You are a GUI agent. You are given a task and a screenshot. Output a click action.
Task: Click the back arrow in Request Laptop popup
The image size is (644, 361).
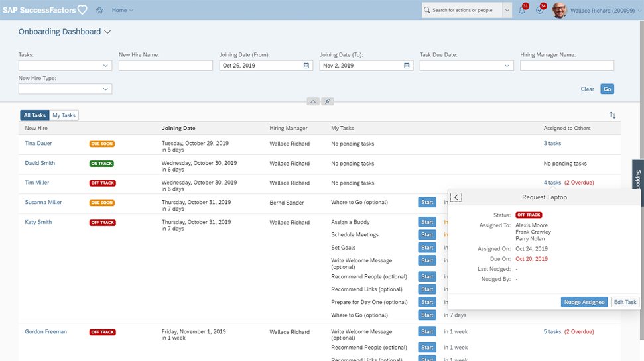(x=456, y=197)
